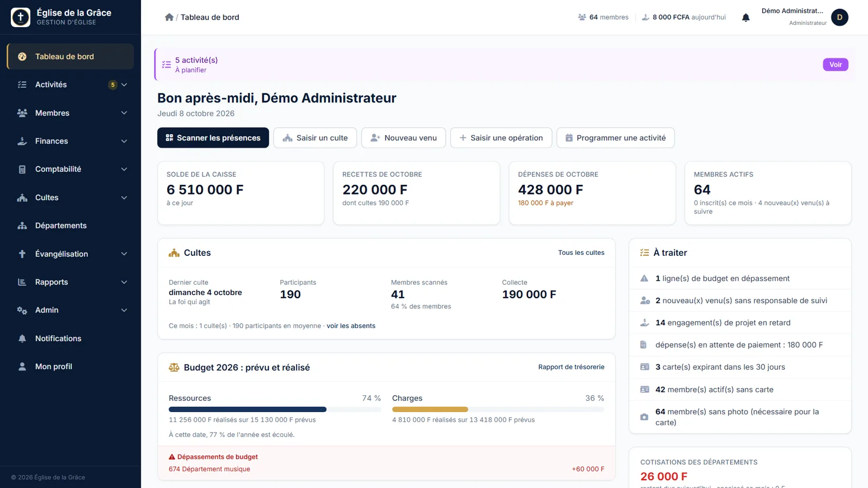Viewport: 868px width, 488px height.
Task: Open 42 membres actifs sans carte
Action: (x=740, y=389)
